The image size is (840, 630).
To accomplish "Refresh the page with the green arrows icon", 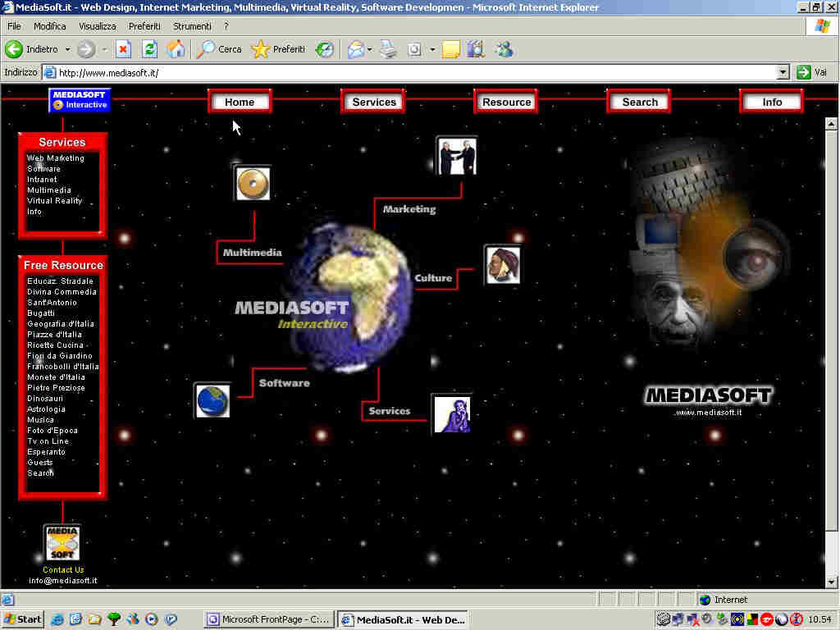I will 149,49.
